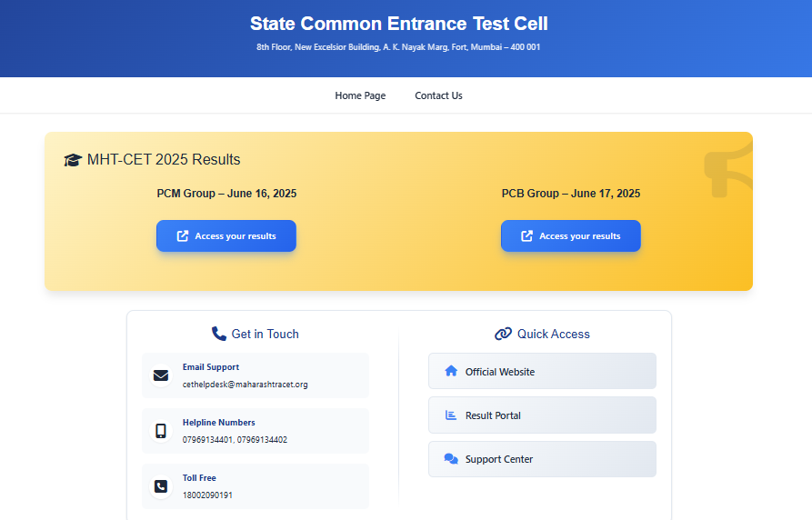
Task: Open the Result Portal quick link
Action: click(x=542, y=415)
